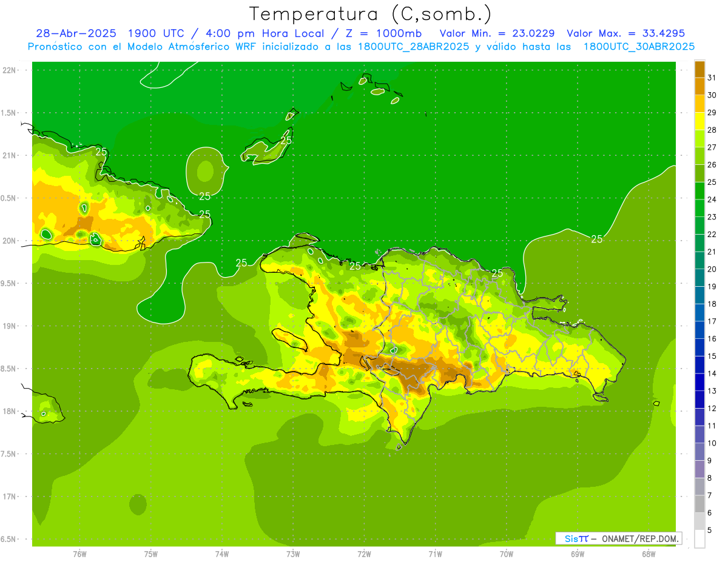Click the '8' label on the color scale
728x562 pixels.
click(x=710, y=478)
